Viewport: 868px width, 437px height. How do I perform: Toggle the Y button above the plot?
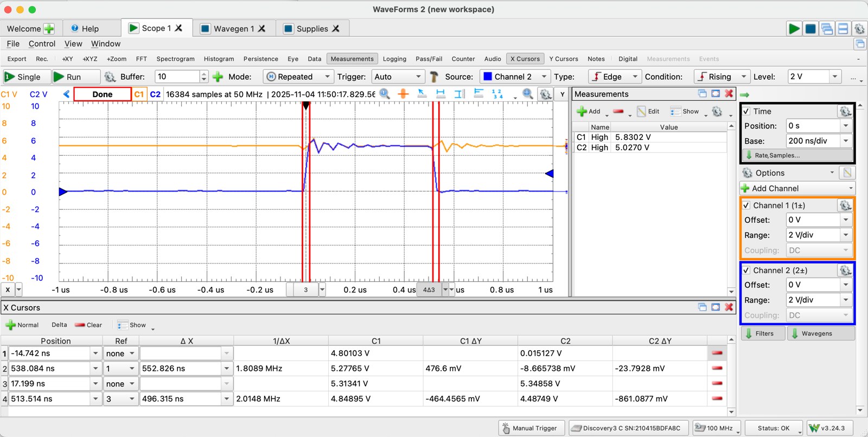click(x=563, y=94)
